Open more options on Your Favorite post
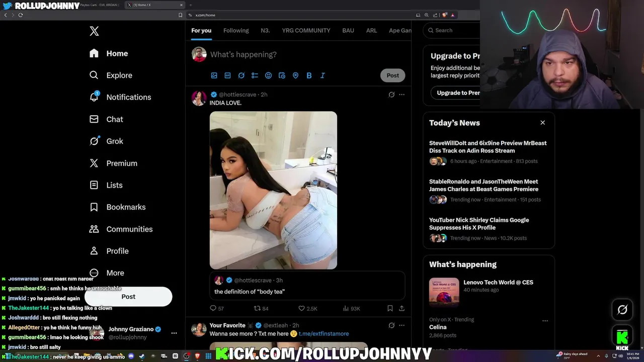The height and width of the screenshot is (362, 644). click(401, 325)
